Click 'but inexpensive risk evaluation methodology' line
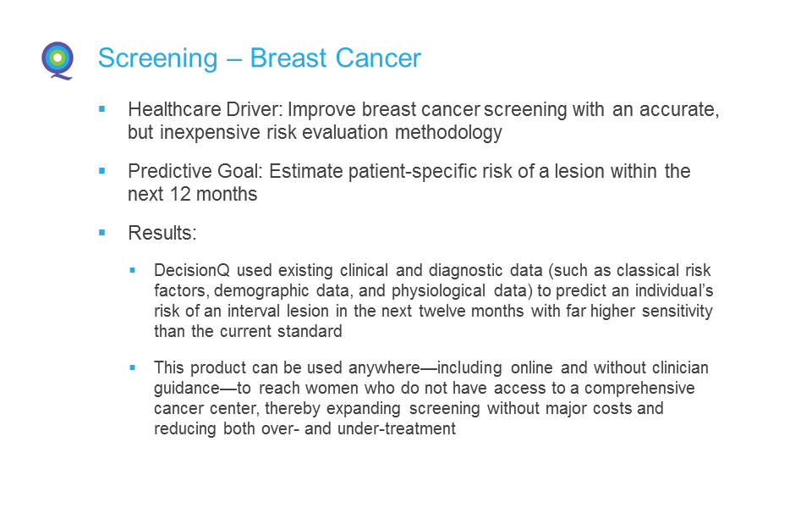The image size is (812, 508). 315,132
